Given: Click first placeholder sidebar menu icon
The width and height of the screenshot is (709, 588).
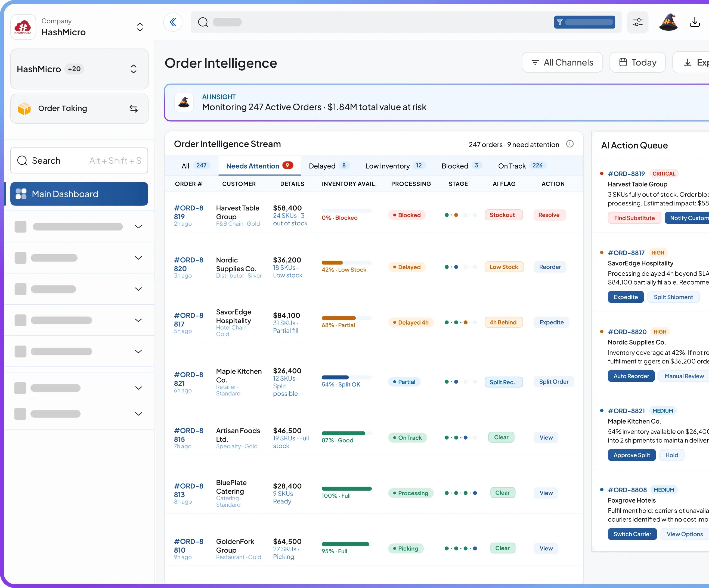Looking at the screenshot, I should 21,227.
